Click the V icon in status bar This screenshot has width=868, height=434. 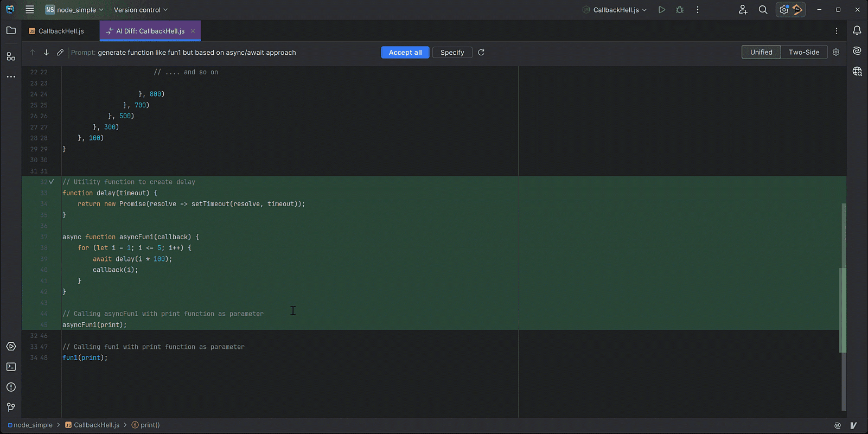click(853, 425)
